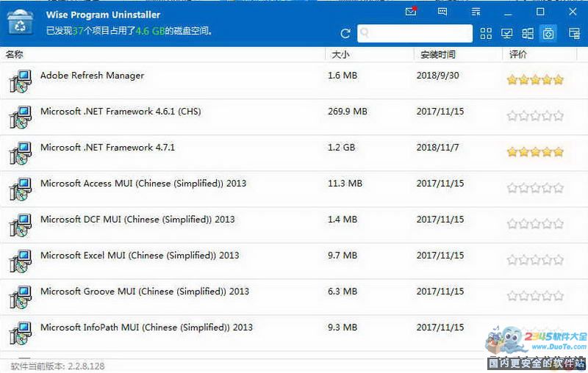Click installer icon of Adobe Refresh Manager

[21, 81]
